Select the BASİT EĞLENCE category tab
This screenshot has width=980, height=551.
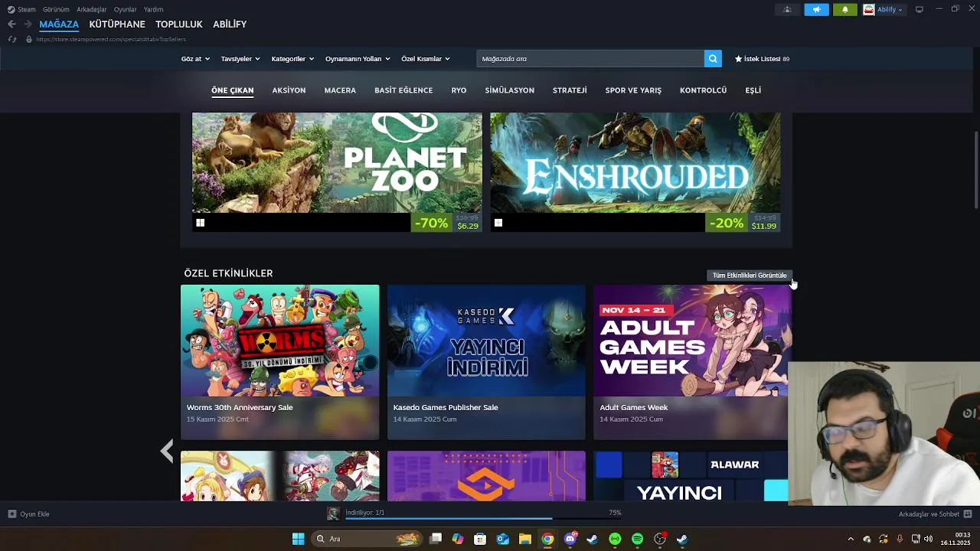pyautogui.click(x=403, y=90)
